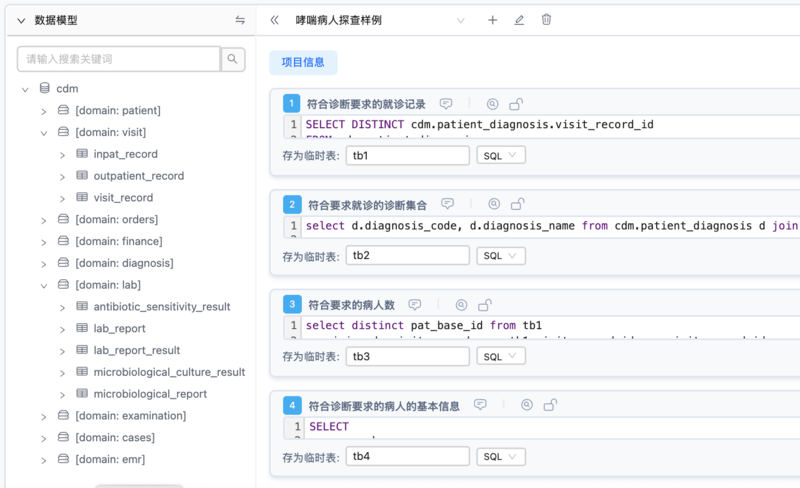Add a new project with plus icon
The width and height of the screenshot is (800, 488).
[492, 20]
